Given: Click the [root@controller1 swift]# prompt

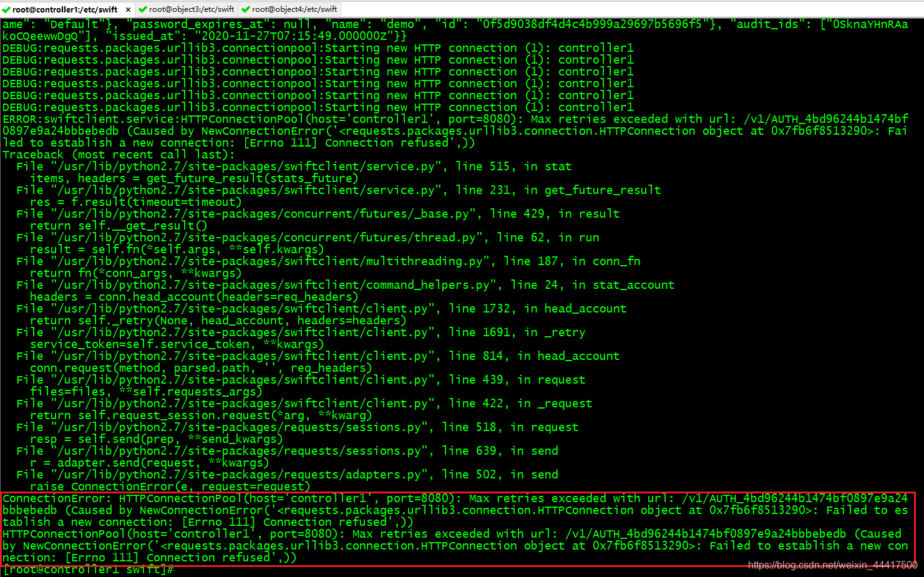Looking at the screenshot, I should (88, 570).
